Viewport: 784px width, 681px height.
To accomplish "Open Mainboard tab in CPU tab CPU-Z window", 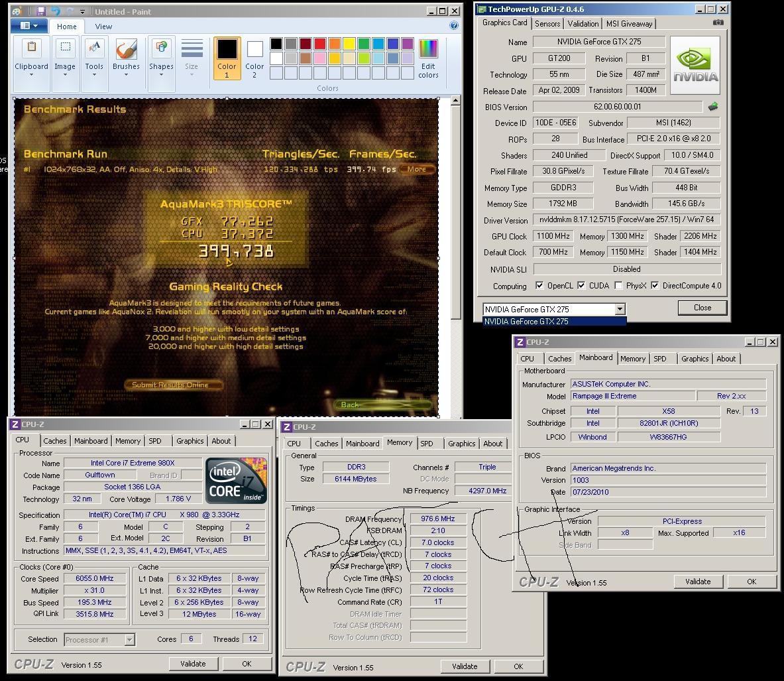I will [x=91, y=441].
